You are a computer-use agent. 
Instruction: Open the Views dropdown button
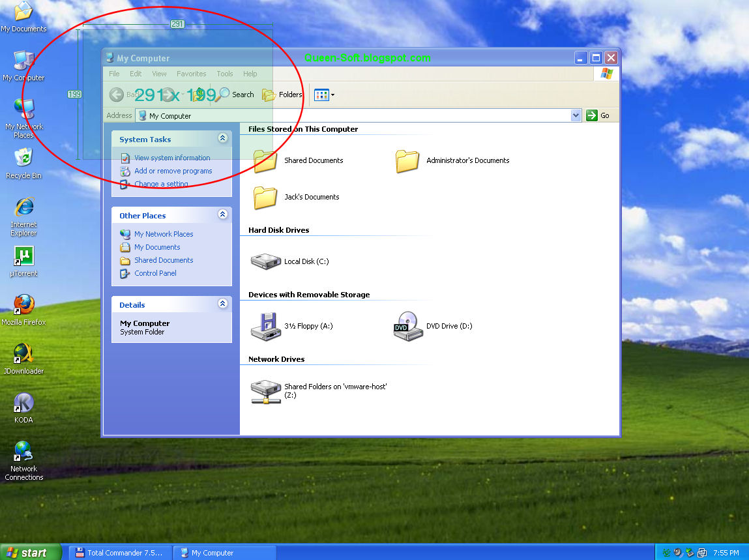point(325,95)
